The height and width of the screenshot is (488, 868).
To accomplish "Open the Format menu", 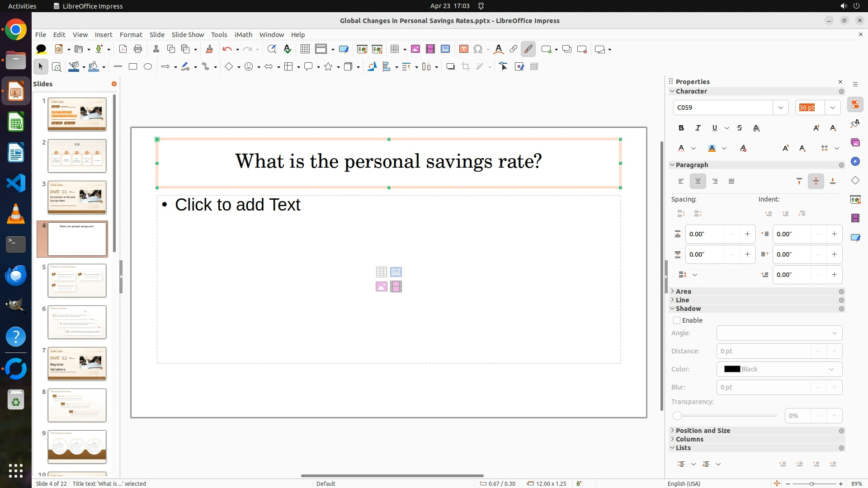I will (x=131, y=35).
